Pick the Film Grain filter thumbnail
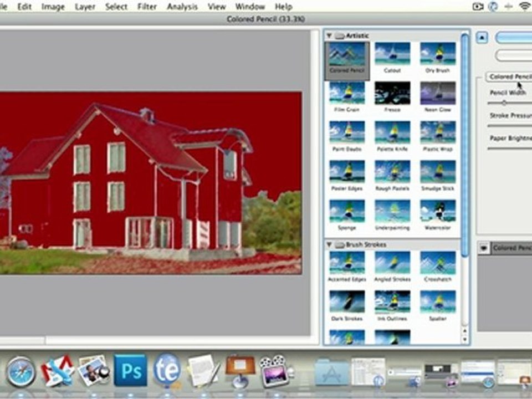This screenshot has height=399, width=532. (347, 93)
